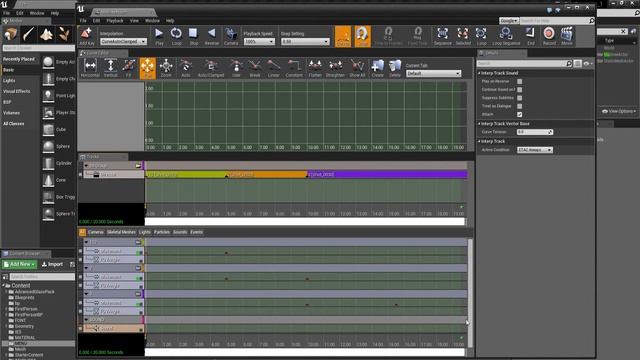Click the Sequence view-fit icon
This screenshot has height=360, width=640.
click(442, 36)
